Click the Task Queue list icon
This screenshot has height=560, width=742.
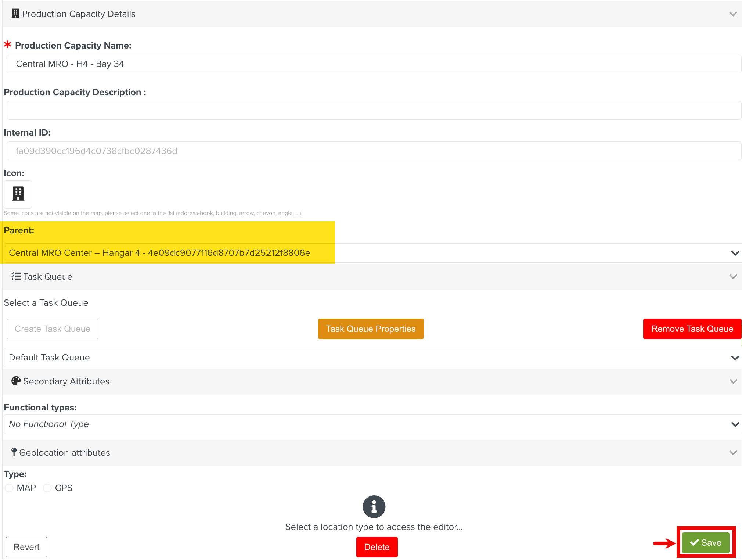(16, 276)
